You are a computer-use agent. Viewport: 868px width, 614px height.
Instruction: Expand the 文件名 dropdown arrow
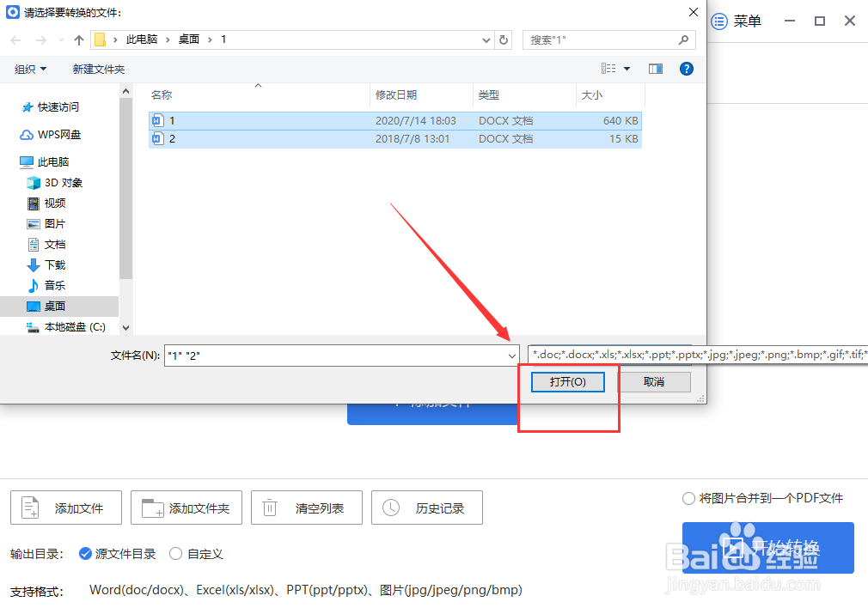[512, 356]
